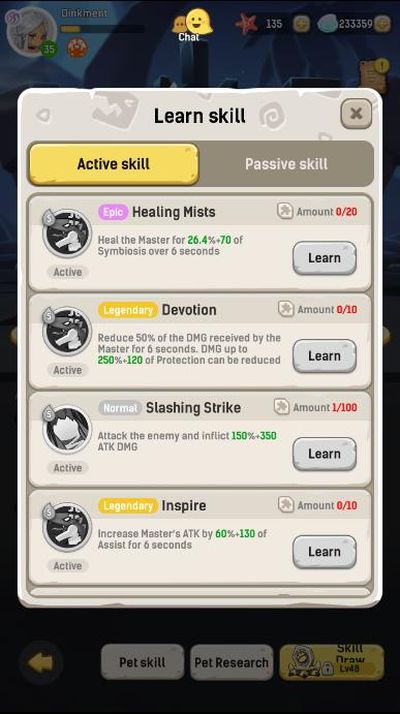Tap the red starfish currency icon
400x714 pixels.
(x=246, y=23)
